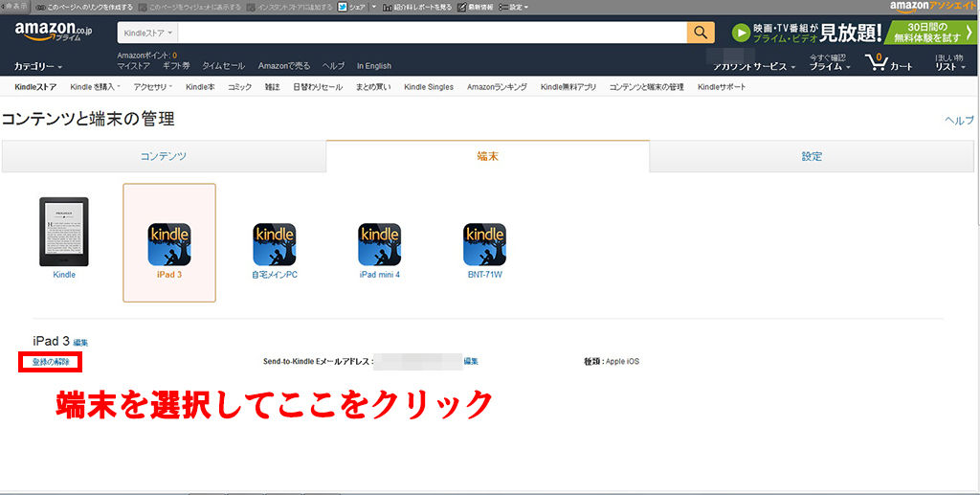Click 編集 next to the iPad 3 name

click(80, 343)
